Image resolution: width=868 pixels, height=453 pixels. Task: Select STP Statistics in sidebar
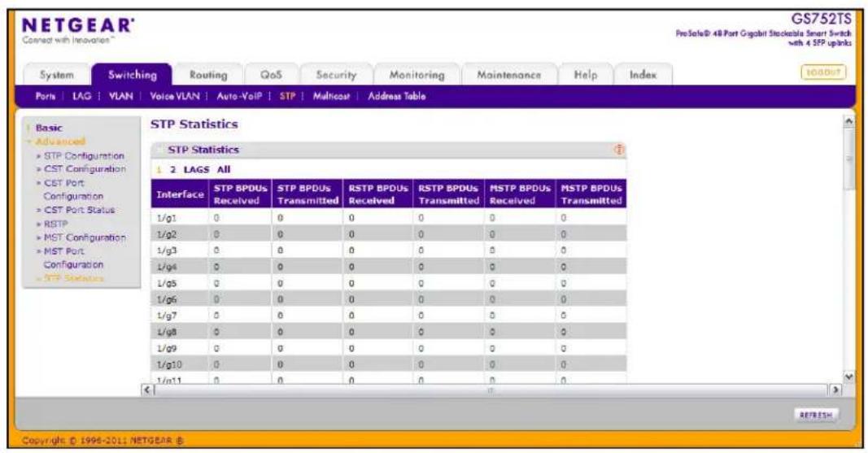click(74, 278)
